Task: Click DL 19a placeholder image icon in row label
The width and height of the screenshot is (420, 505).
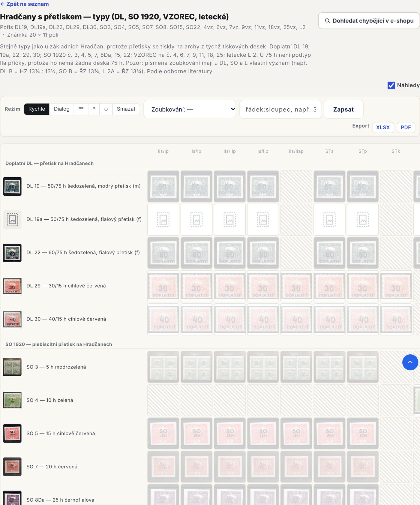Action: [12, 220]
